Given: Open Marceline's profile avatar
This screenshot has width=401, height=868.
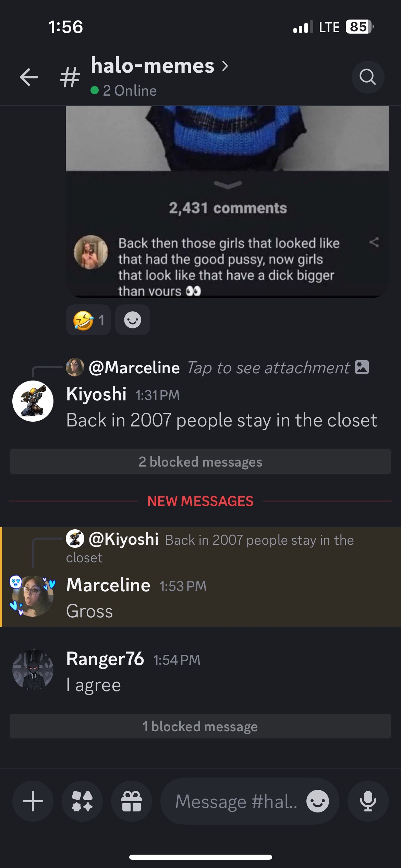Looking at the screenshot, I should (33, 596).
